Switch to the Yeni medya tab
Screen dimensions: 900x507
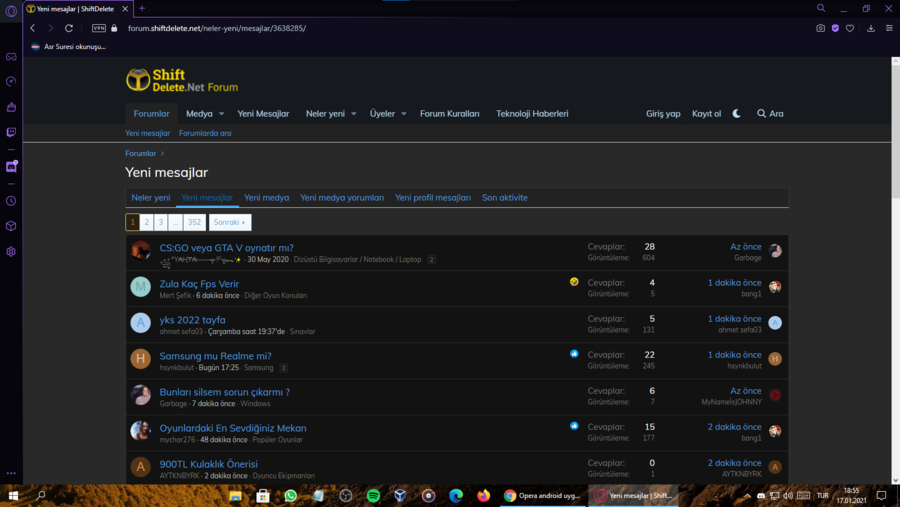pos(266,198)
